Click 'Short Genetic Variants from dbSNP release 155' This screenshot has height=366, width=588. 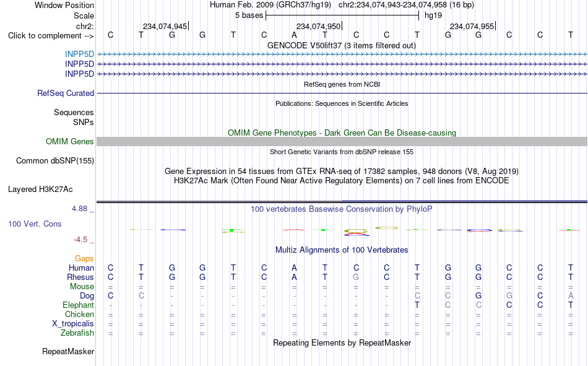tap(342, 152)
